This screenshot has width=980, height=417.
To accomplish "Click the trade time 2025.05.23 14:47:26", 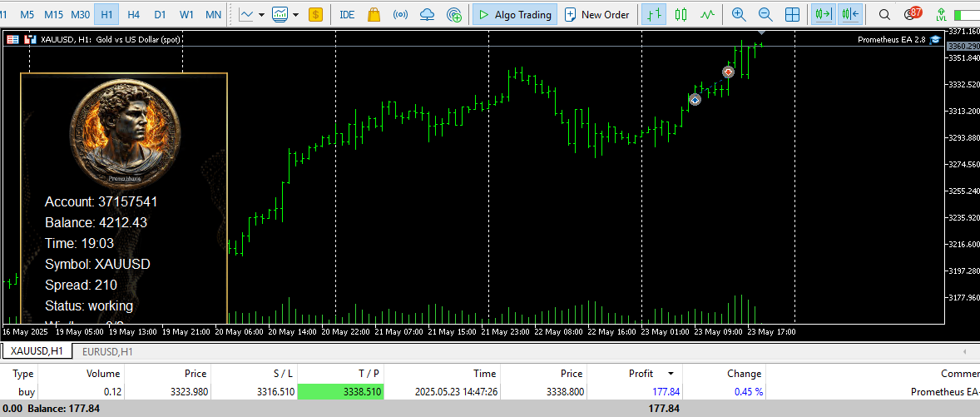I will tap(456, 392).
